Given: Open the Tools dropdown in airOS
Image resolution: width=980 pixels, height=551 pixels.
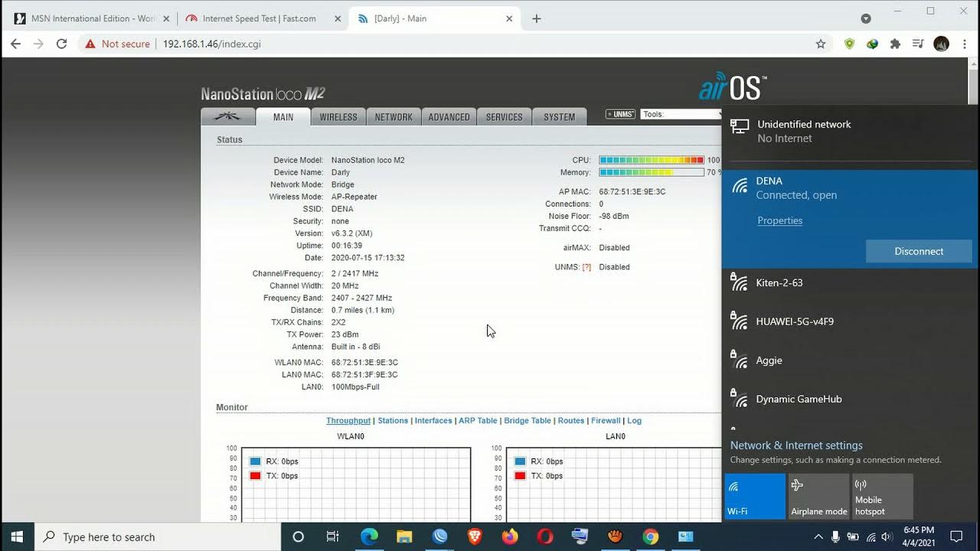Looking at the screenshot, I should [681, 114].
